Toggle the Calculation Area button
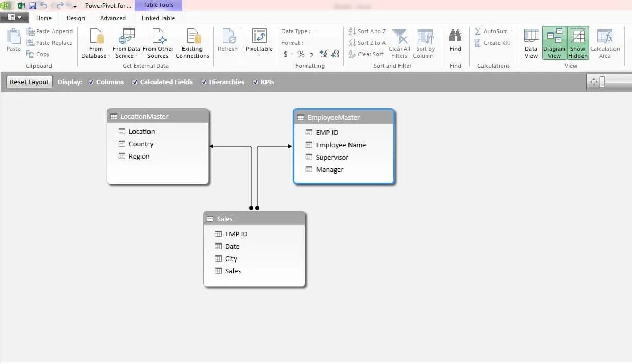The width and height of the screenshot is (632, 364). [x=605, y=43]
